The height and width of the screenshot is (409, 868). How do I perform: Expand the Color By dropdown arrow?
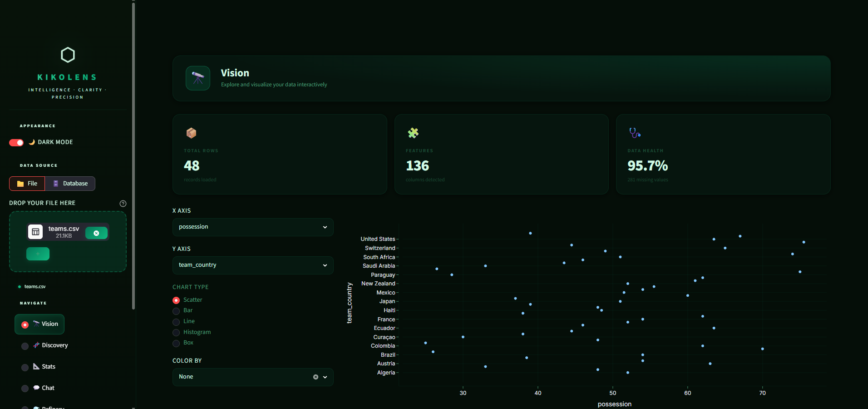click(x=325, y=377)
